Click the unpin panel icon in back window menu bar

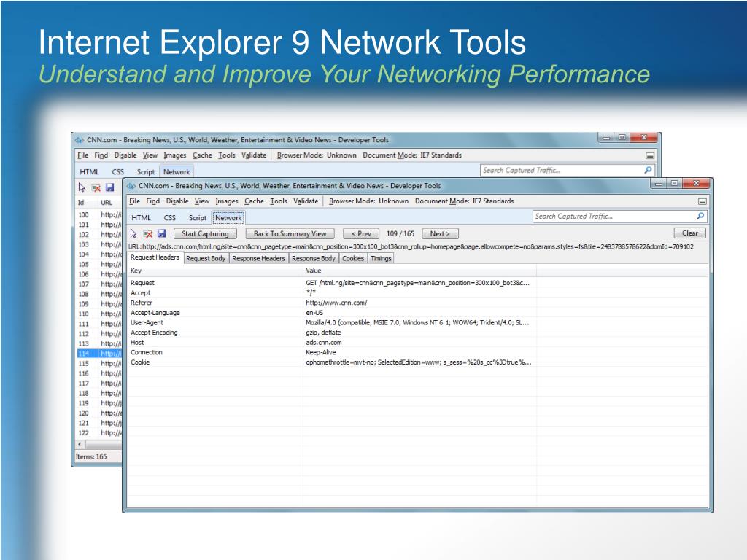point(650,155)
